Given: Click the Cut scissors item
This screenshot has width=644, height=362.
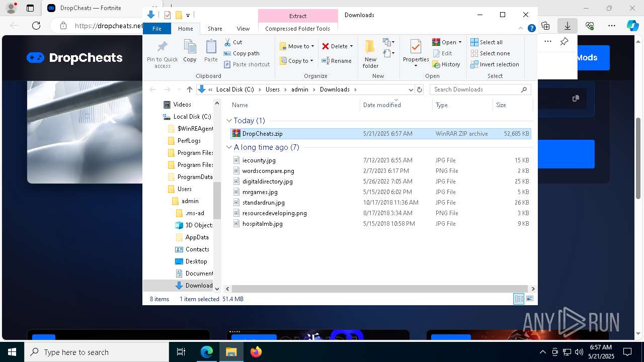Looking at the screenshot, I should point(233,42).
